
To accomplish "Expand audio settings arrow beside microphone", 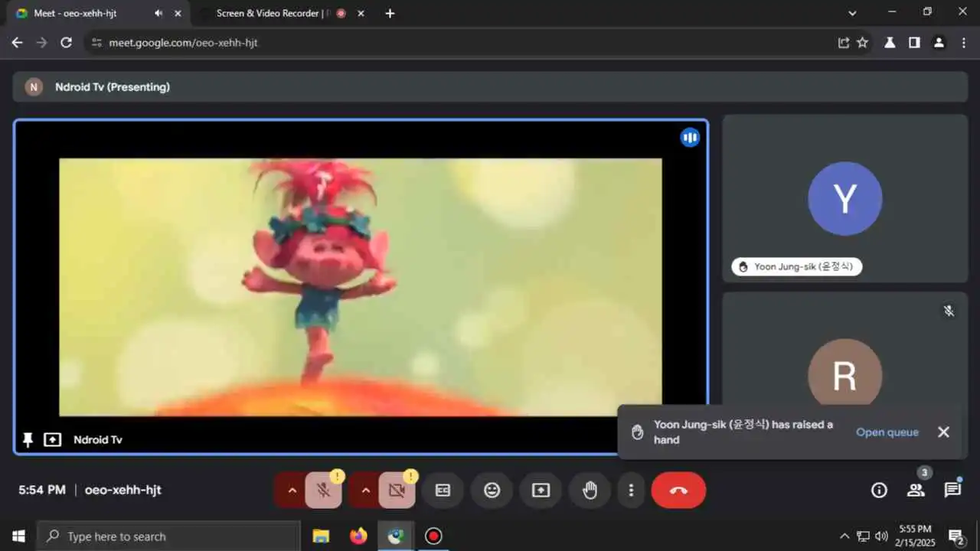I will (x=292, y=491).
